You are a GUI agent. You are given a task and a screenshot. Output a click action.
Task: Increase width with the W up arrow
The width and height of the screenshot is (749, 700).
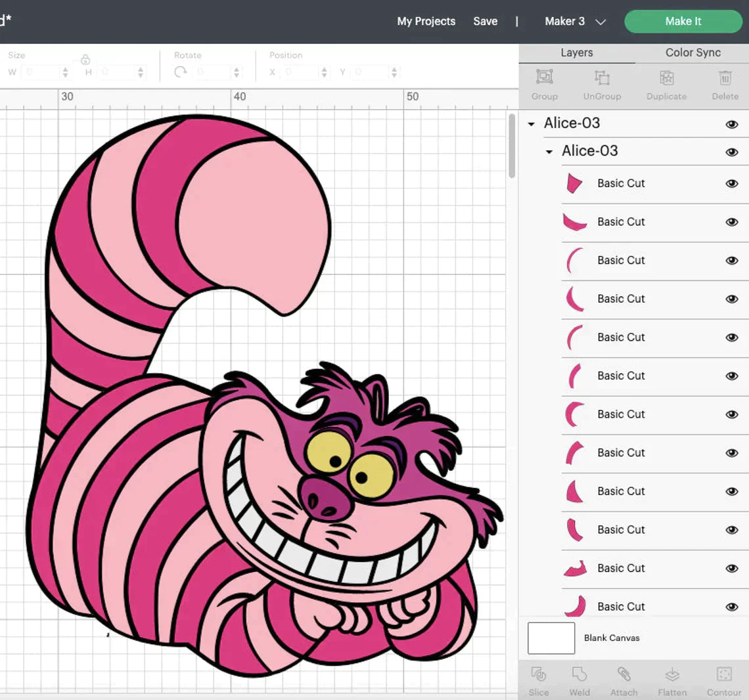(x=66, y=69)
